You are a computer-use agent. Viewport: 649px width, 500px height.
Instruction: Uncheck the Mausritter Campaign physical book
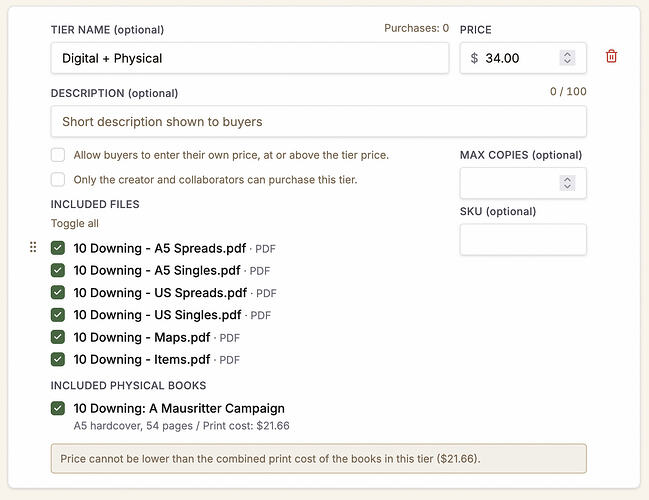(x=58, y=408)
